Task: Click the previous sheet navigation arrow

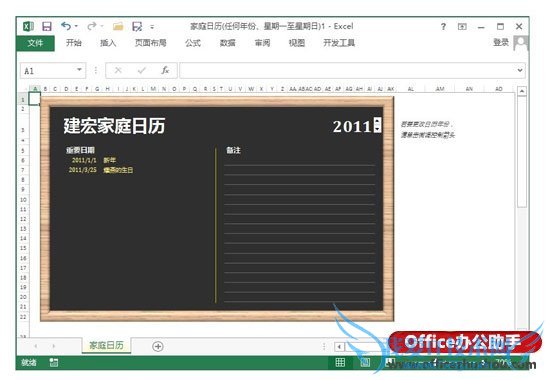Action: coord(36,346)
